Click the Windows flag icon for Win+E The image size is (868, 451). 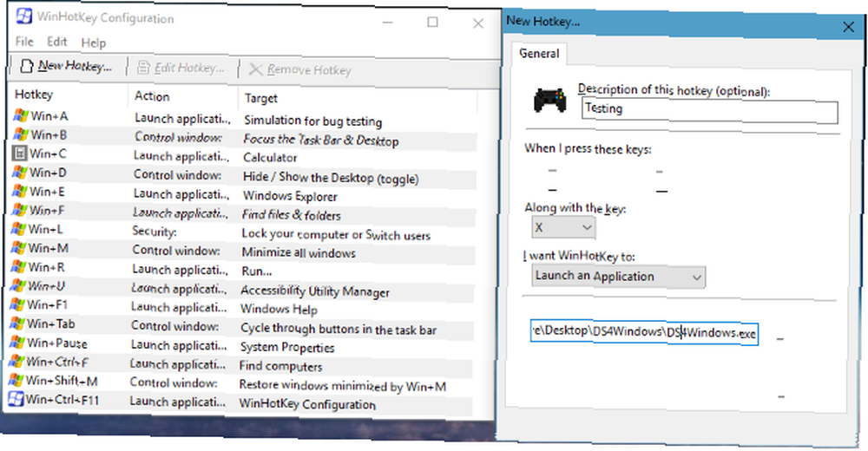coord(20,191)
